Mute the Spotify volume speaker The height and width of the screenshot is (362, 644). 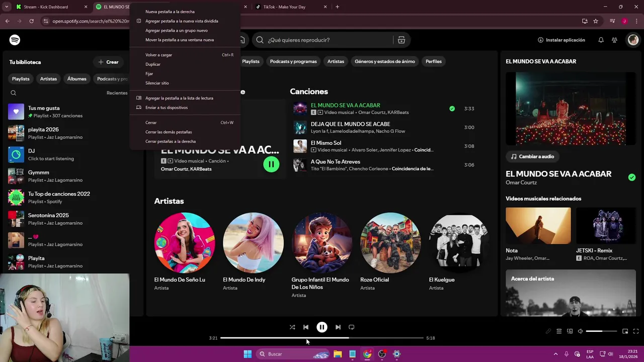point(580,331)
